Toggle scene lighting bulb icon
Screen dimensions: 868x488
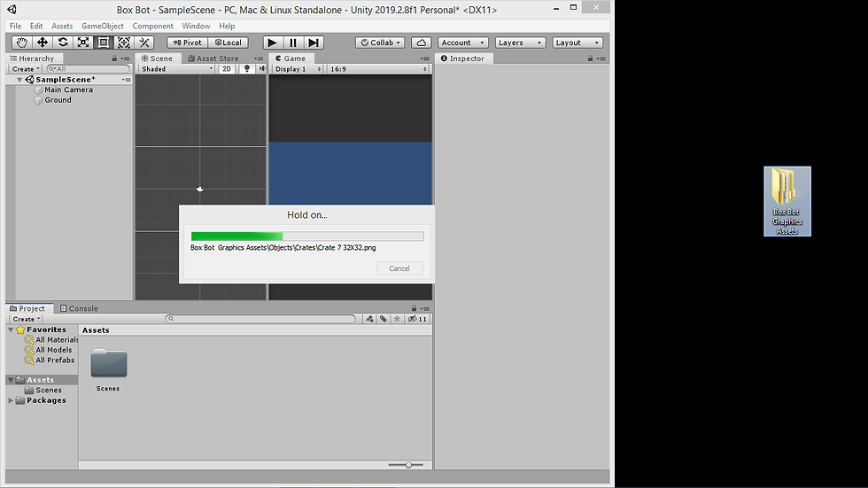point(247,69)
